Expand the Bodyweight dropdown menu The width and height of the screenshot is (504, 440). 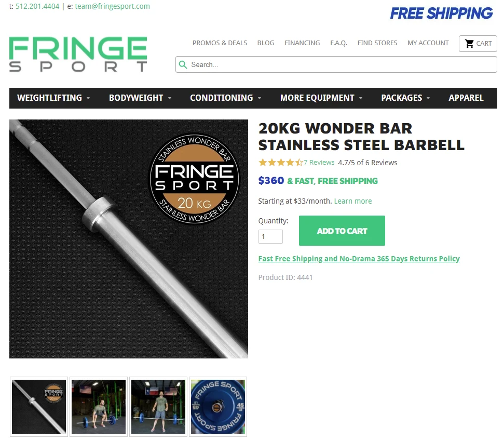coord(140,98)
